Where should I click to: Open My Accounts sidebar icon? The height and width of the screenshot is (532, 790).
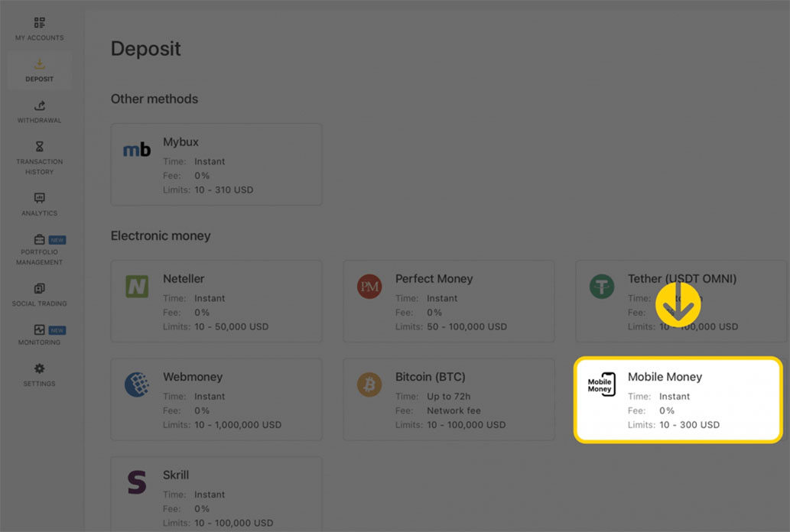tap(39, 23)
